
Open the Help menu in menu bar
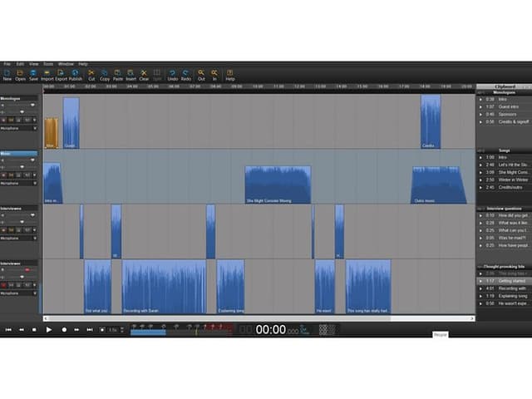point(83,64)
